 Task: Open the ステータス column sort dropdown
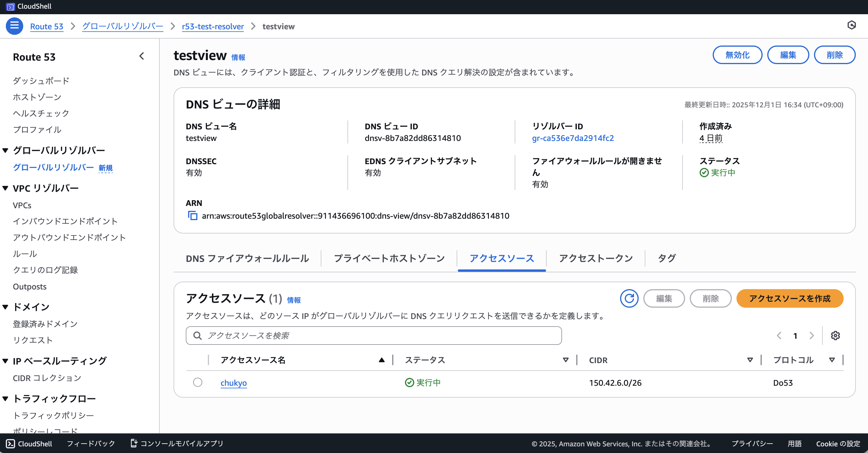tap(566, 360)
